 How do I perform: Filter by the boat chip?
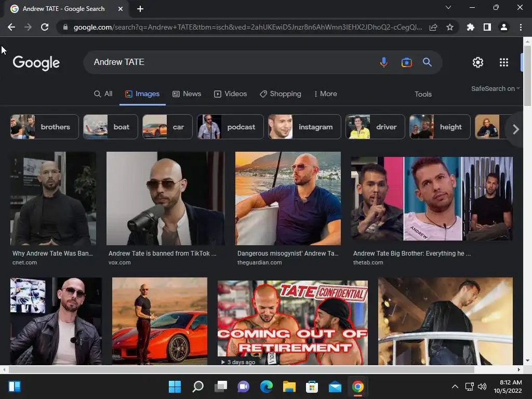[111, 127]
